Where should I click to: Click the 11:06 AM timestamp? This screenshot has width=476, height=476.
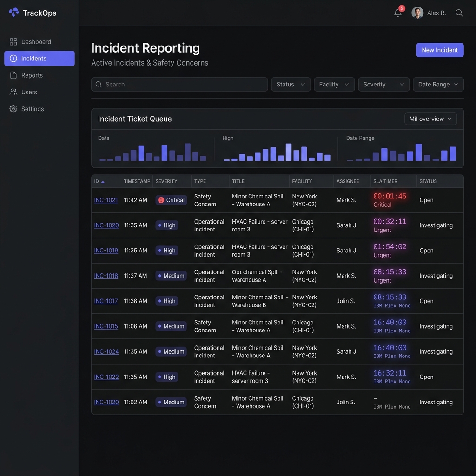135,326
